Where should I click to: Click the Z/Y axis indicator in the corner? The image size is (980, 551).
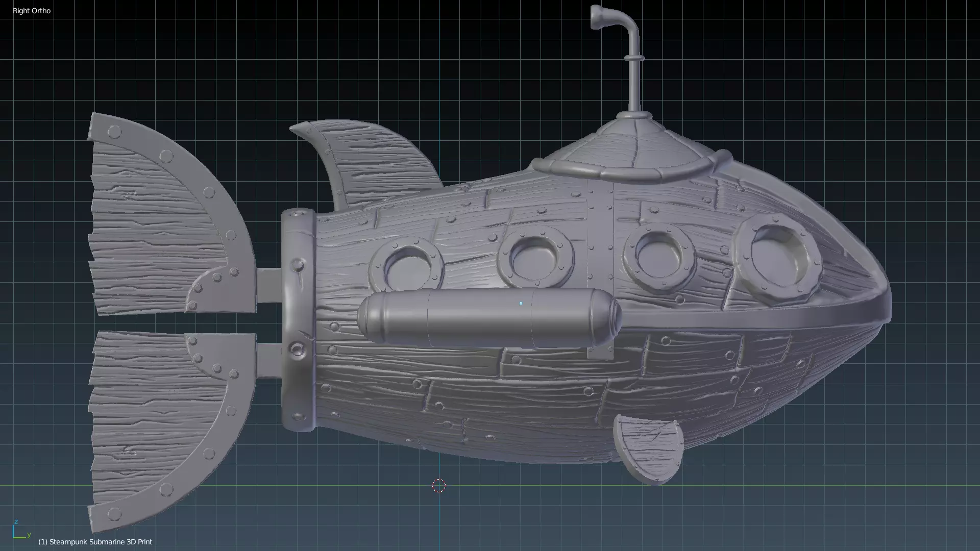coord(21,530)
